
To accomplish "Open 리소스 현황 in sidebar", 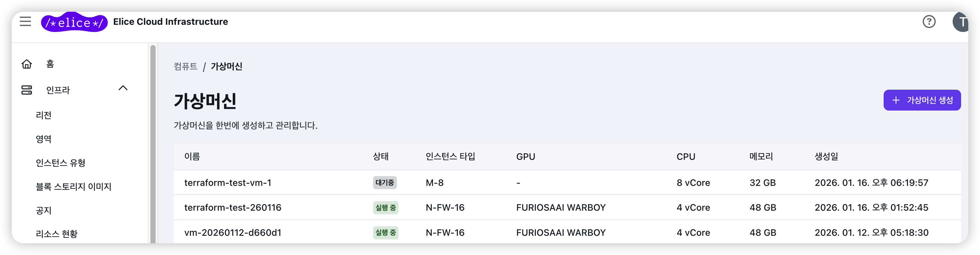I will [57, 234].
